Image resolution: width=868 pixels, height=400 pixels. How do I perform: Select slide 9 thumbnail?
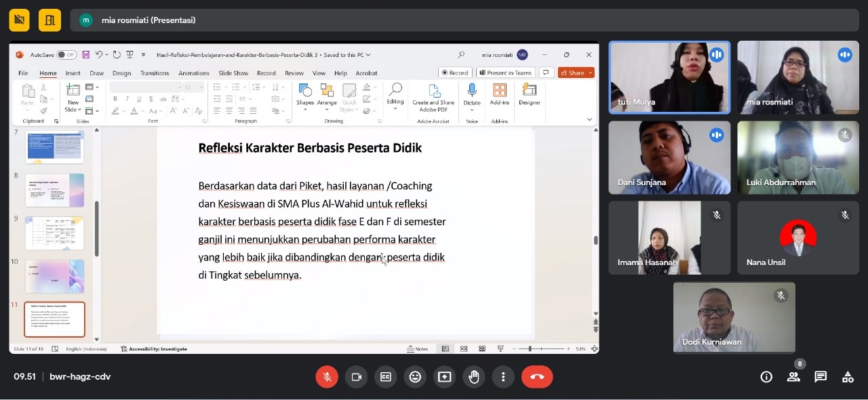coord(55,233)
